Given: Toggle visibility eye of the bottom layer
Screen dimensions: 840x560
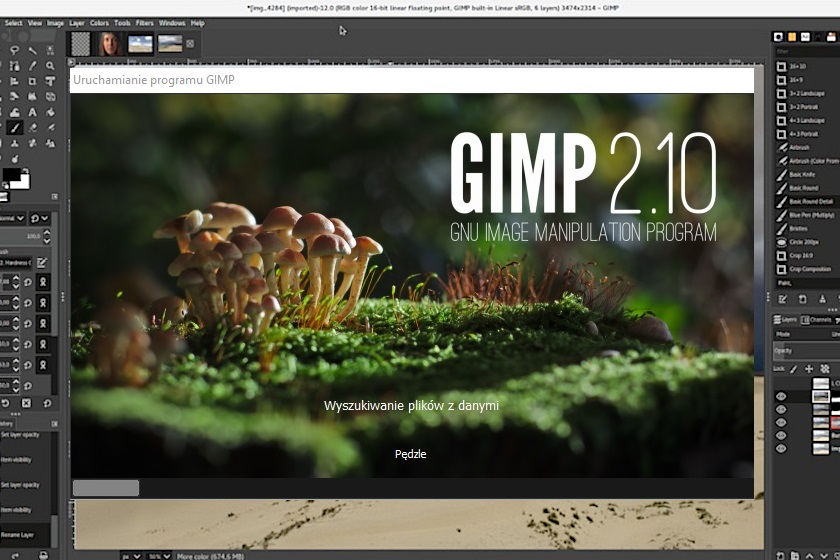Looking at the screenshot, I should 782,448.
